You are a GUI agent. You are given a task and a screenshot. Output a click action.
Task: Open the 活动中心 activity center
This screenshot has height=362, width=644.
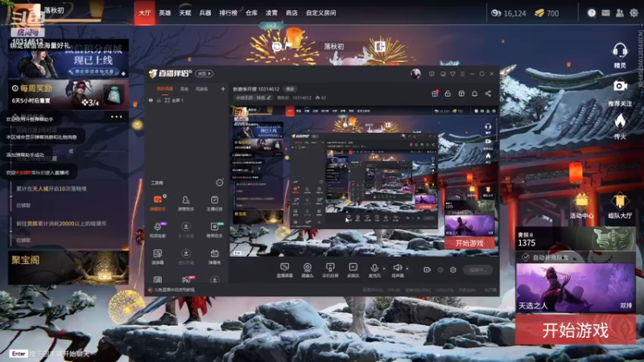(581, 205)
